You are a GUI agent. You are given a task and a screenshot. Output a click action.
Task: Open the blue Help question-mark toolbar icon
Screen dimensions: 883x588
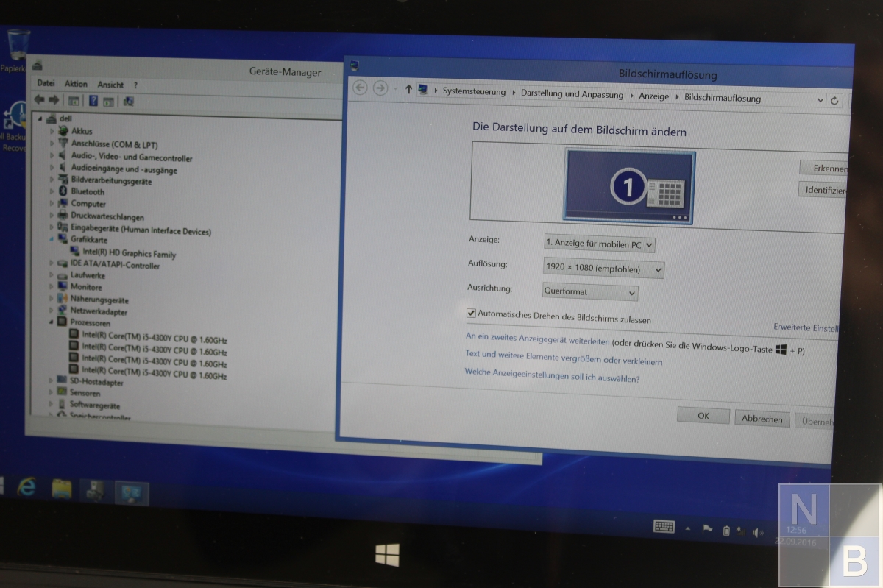pyautogui.click(x=93, y=101)
